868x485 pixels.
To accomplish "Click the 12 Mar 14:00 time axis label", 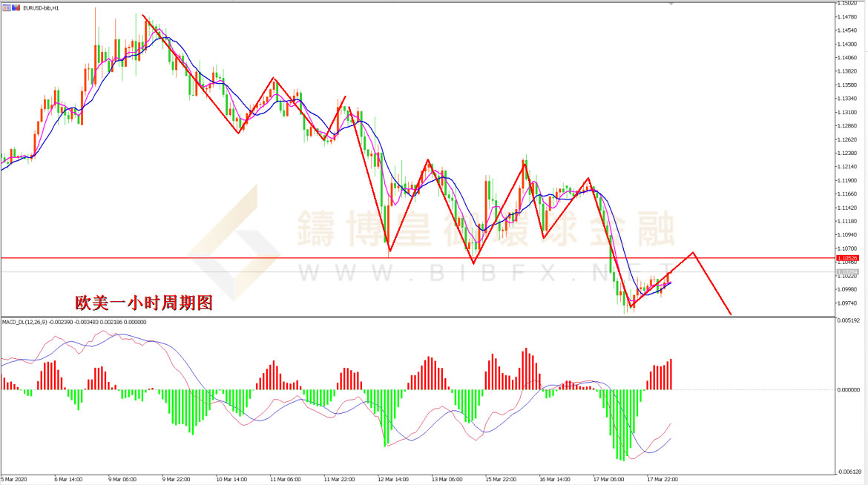I will [391, 479].
